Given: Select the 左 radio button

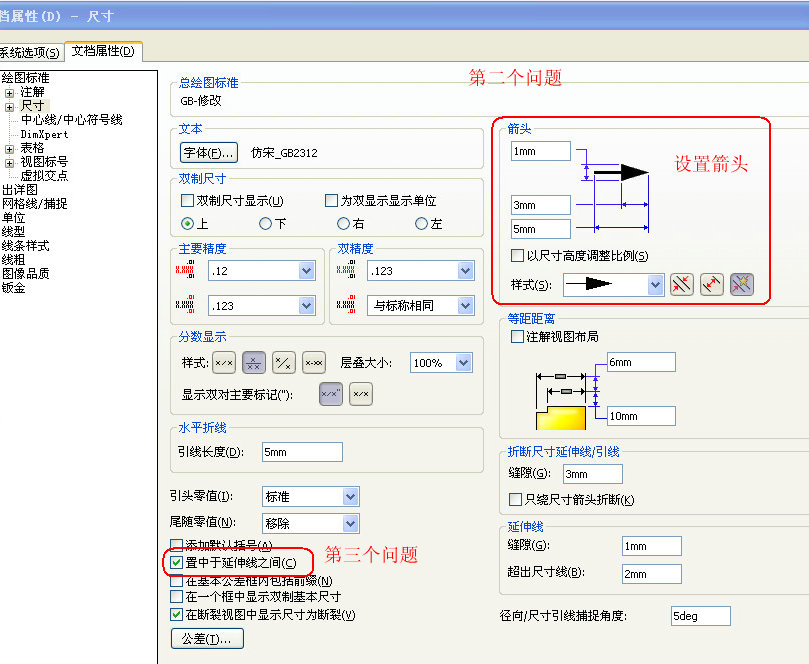Looking at the screenshot, I should (421, 223).
